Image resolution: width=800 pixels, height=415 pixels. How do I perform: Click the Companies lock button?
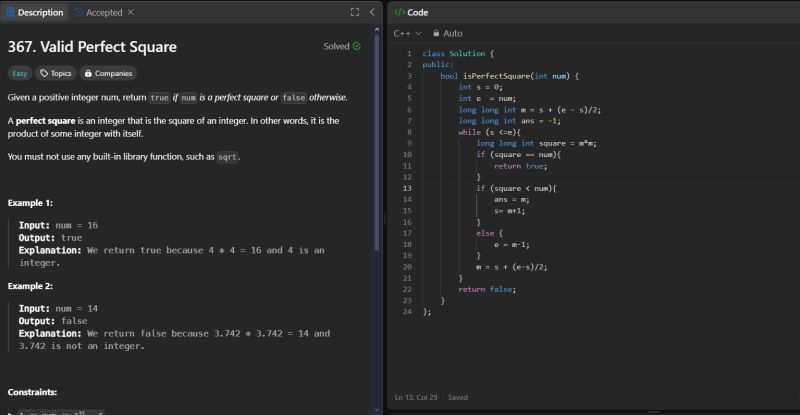pos(108,73)
